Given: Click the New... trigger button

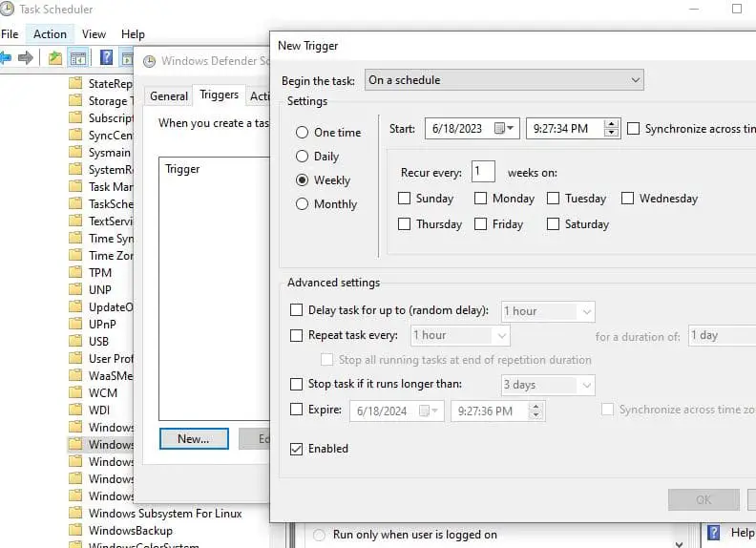Looking at the screenshot, I should tap(193, 438).
